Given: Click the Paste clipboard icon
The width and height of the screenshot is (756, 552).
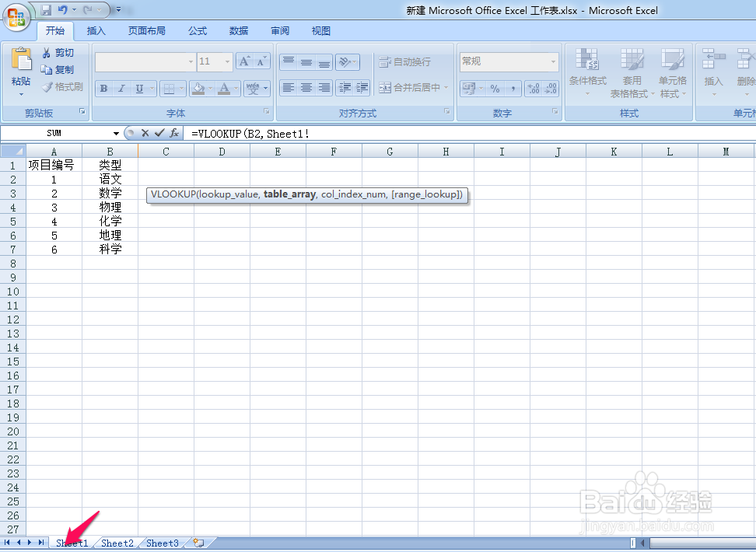Looking at the screenshot, I should point(21,61).
